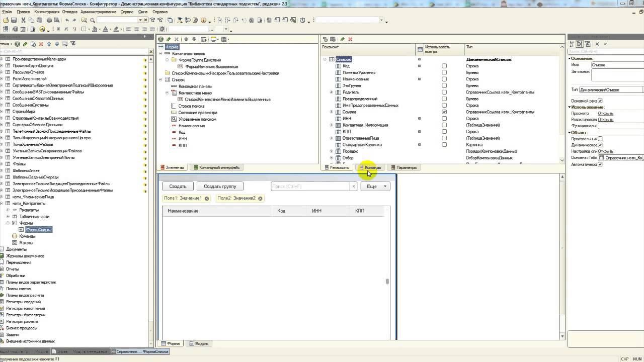The width and height of the screenshot is (644, 362).
Task: Toggle 'use always' checkbox for КПП attribute
Action: coord(444,131)
